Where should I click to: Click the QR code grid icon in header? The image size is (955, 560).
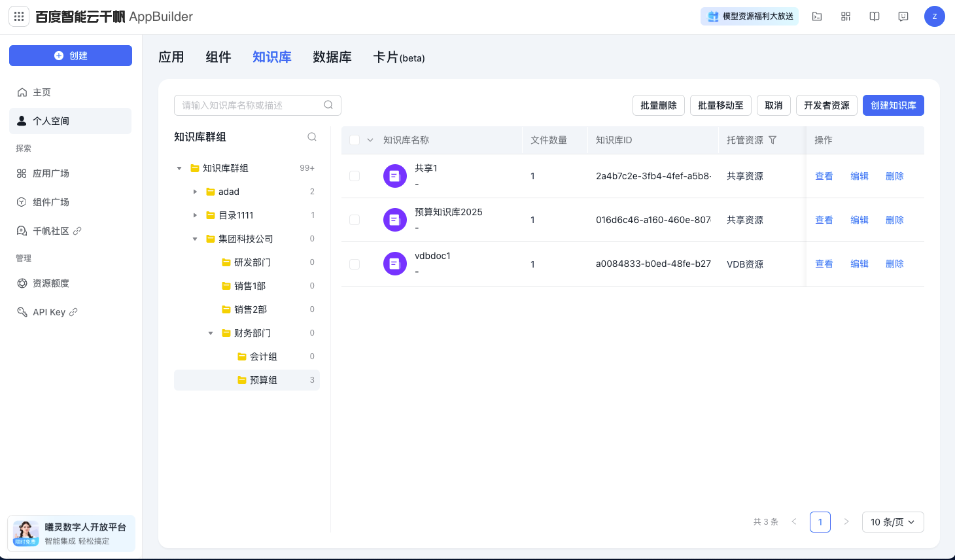click(846, 16)
